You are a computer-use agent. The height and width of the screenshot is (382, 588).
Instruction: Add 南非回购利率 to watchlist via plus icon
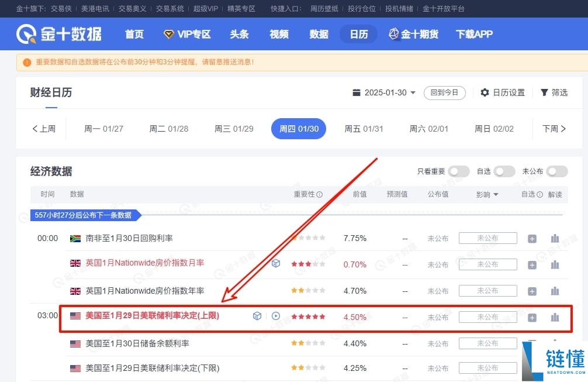click(532, 239)
